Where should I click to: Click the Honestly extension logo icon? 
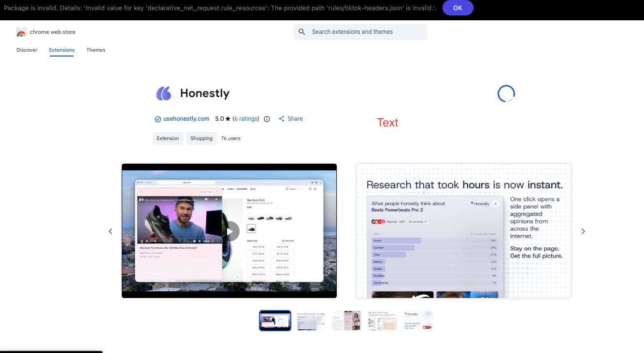click(164, 93)
